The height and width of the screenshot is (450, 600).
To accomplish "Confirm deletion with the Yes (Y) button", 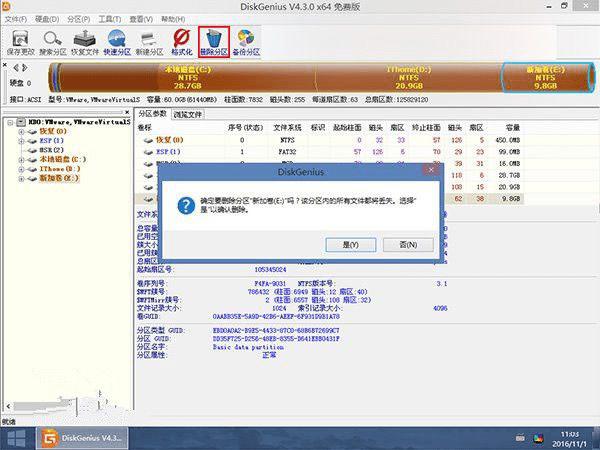I will click(x=351, y=245).
